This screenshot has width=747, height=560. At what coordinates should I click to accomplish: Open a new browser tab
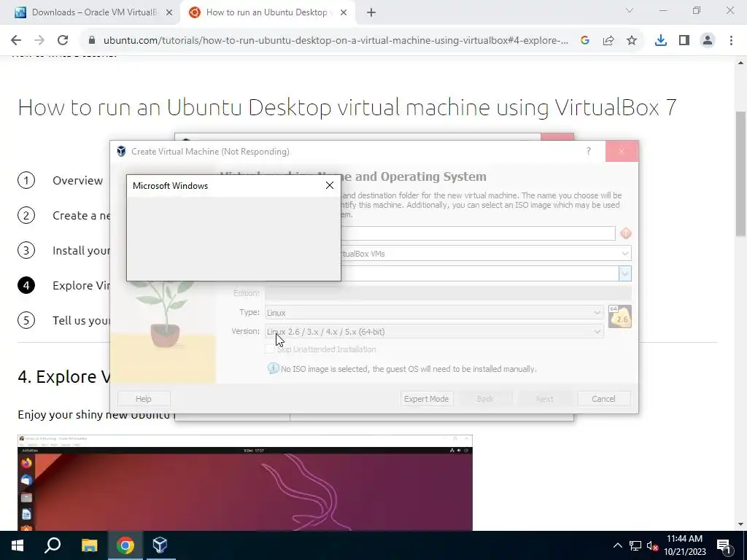371,13
